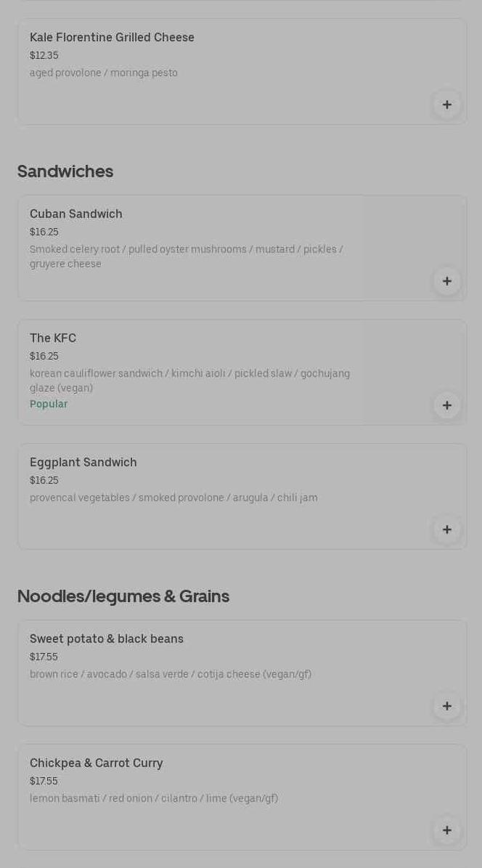Open Sweet potato & black beans title
Image resolution: width=482 pixels, height=868 pixels.
tap(106, 638)
